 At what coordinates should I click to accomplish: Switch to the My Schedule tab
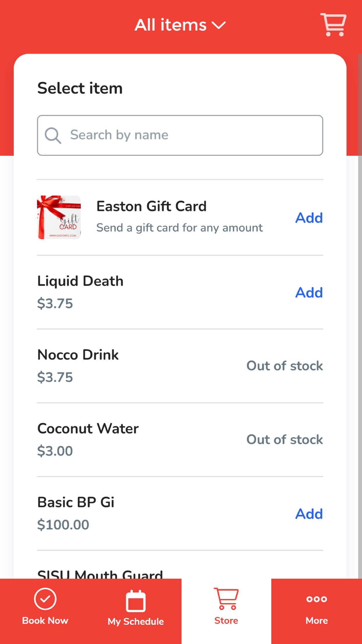pyautogui.click(x=136, y=611)
